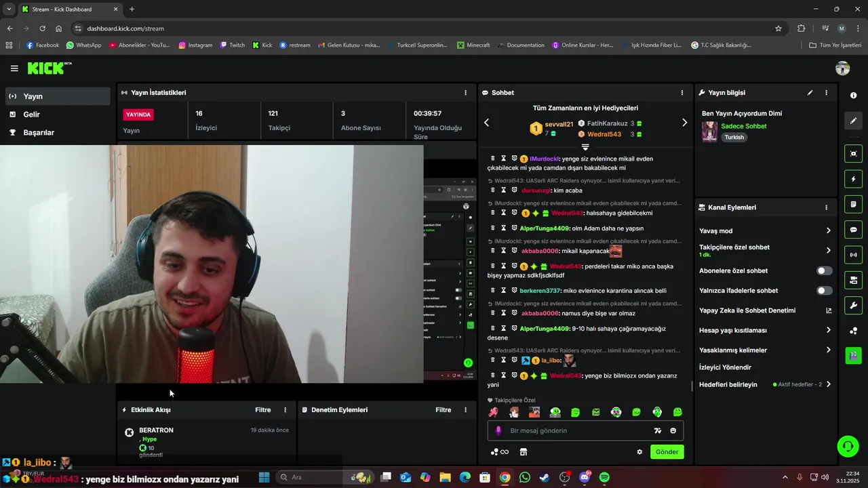The image size is (868, 488).
Task: Open the gift shop icon below chat
Action: (523, 452)
